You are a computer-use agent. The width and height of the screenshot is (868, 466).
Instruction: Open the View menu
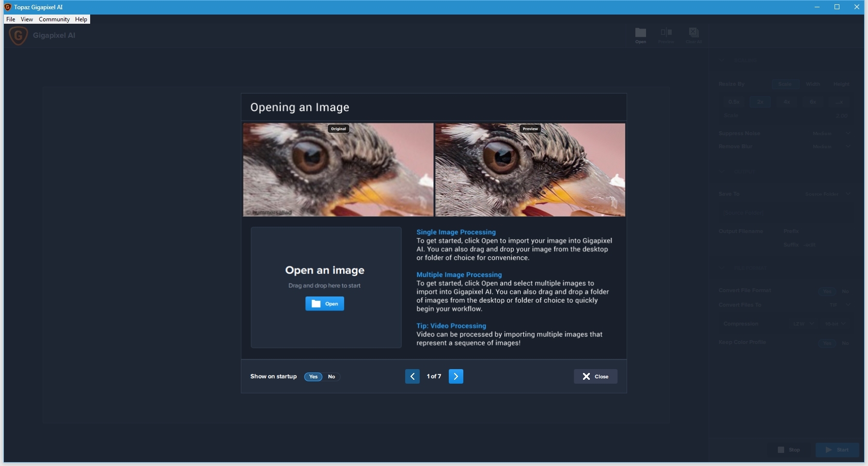point(27,19)
